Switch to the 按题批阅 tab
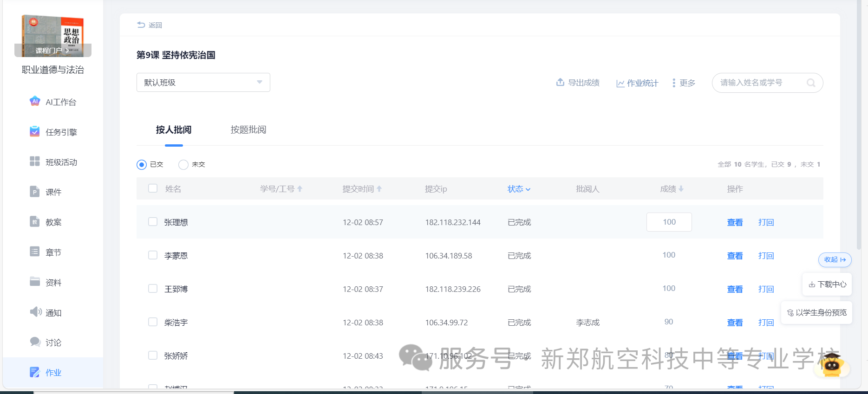This screenshot has height=394, width=868. [x=248, y=129]
